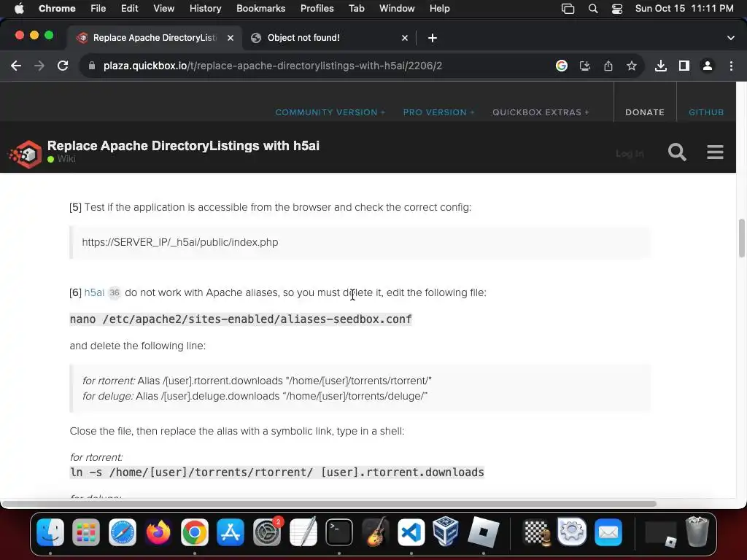
Task: Open Spotlight search in menu bar
Action: [593, 9]
